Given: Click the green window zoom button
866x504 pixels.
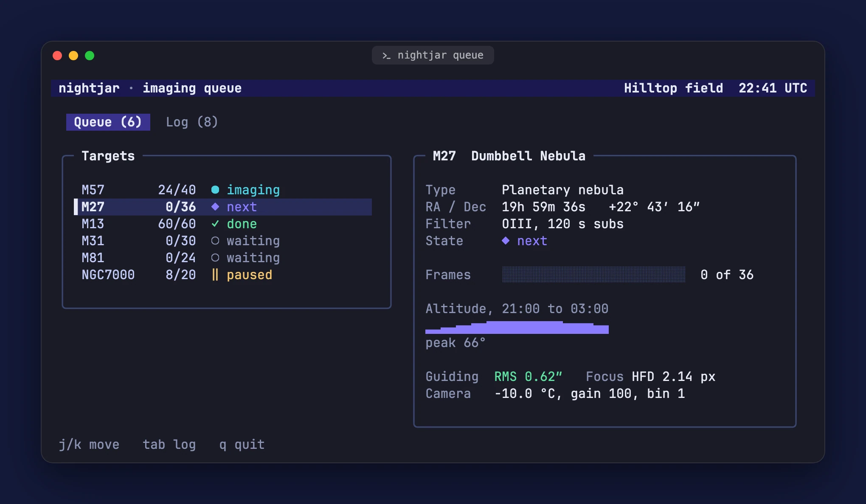Looking at the screenshot, I should pyautogui.click(x=90, y=56).
